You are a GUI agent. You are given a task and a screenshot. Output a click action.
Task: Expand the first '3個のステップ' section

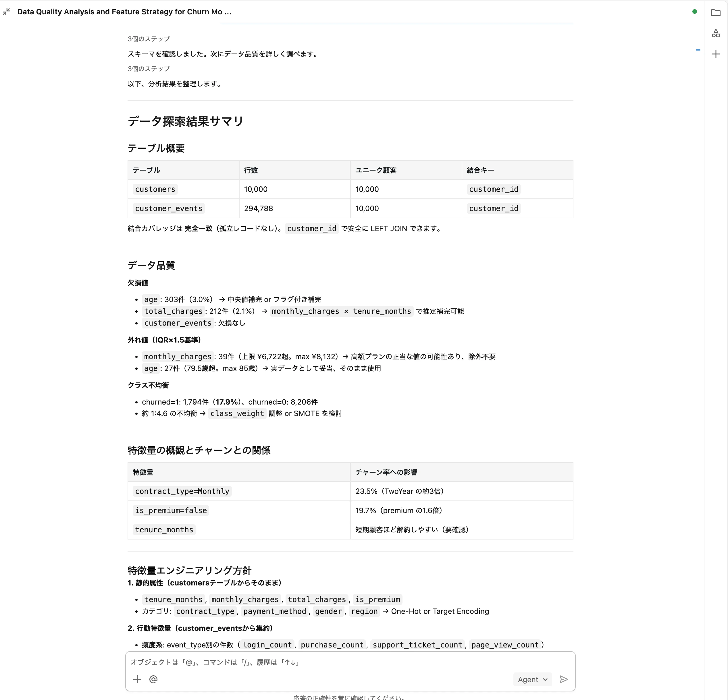[x=149, y=38]
